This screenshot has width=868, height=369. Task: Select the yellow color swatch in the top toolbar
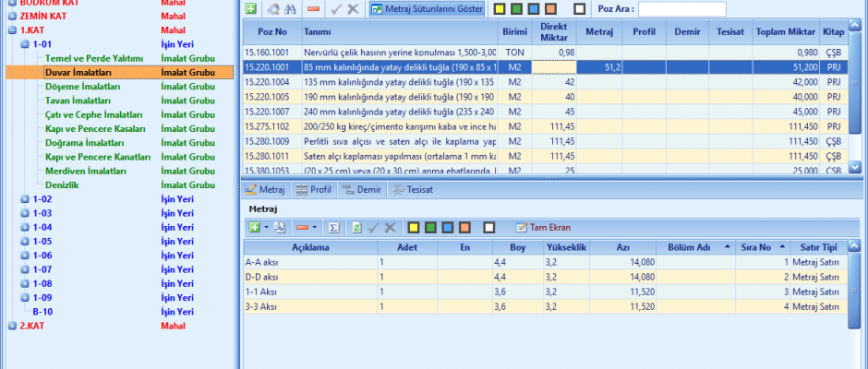click(x=499, y=8)
